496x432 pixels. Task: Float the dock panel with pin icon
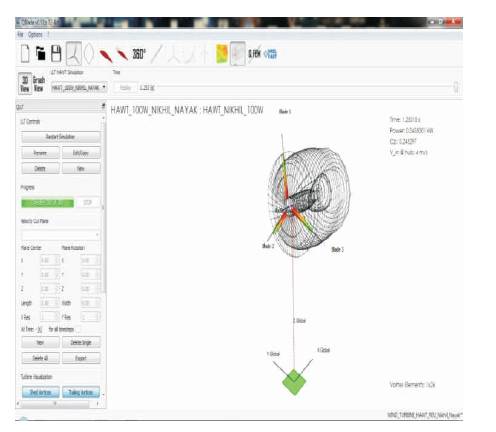pyautogui.click(x=103, y=106)
